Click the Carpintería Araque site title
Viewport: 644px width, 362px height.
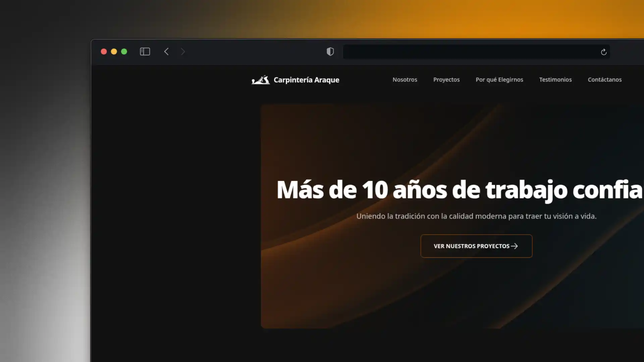click(x=307, y=80)
